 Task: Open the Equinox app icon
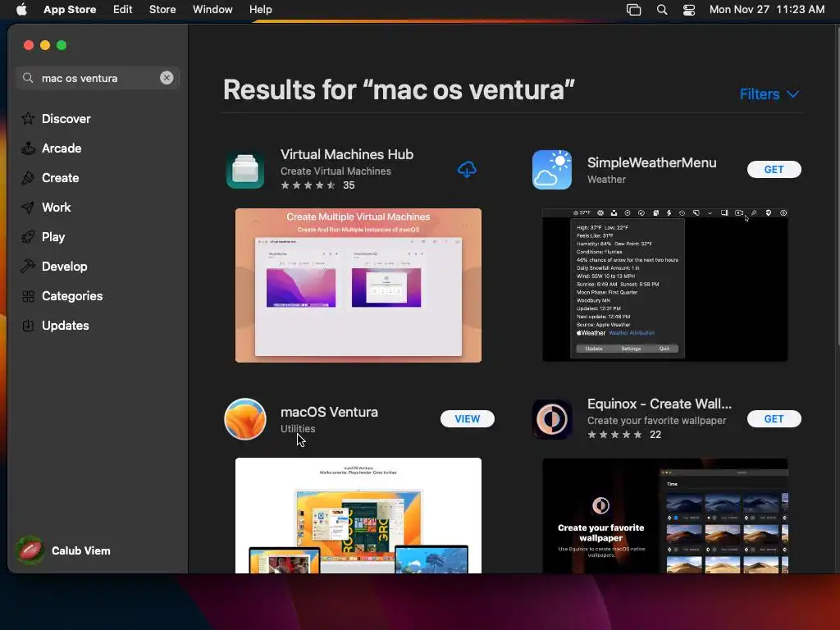552,419
